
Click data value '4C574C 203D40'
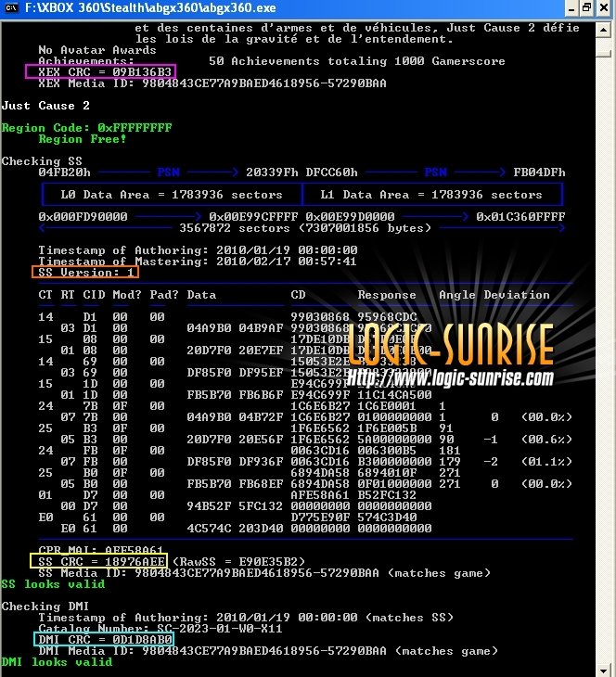coord(235,529)
